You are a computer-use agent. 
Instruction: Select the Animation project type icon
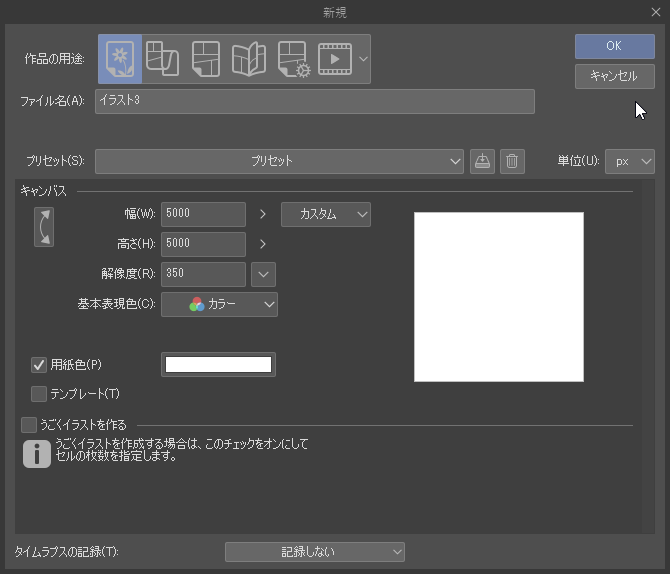point(335,58)
